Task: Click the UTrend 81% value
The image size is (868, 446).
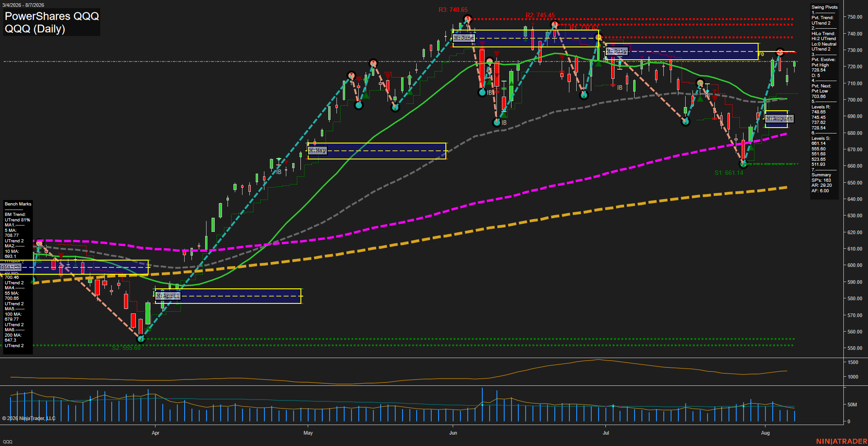Action: click(x=17, y=220)
